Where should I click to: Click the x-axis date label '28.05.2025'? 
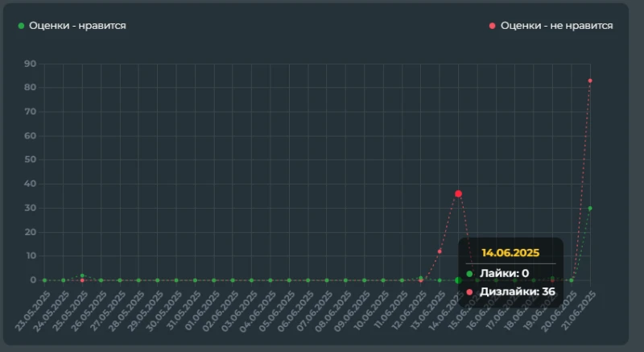click(x=127, y=310)
